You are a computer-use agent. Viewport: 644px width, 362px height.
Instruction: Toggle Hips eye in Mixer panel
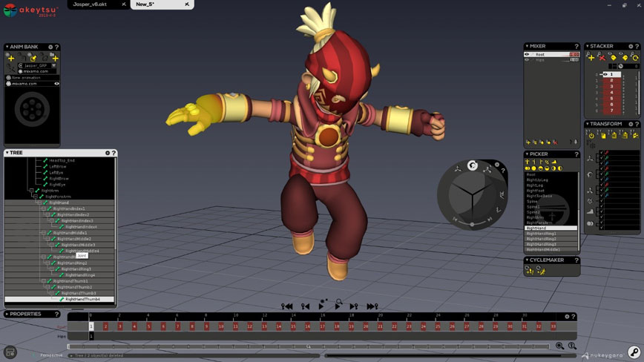(527, 60)
